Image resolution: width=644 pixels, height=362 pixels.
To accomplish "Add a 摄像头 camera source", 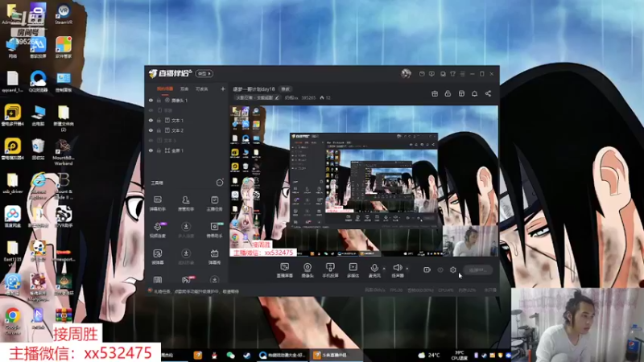I will pyautogui.click(x=308, y=270).
